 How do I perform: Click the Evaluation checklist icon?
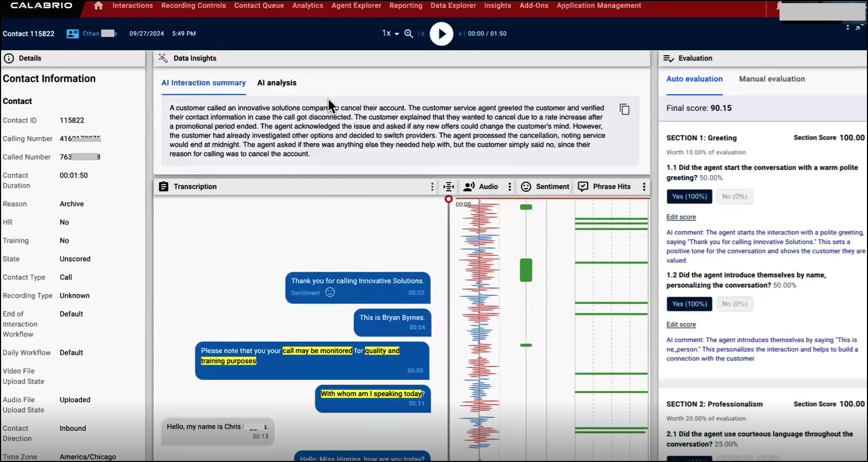tap(668, 59)
